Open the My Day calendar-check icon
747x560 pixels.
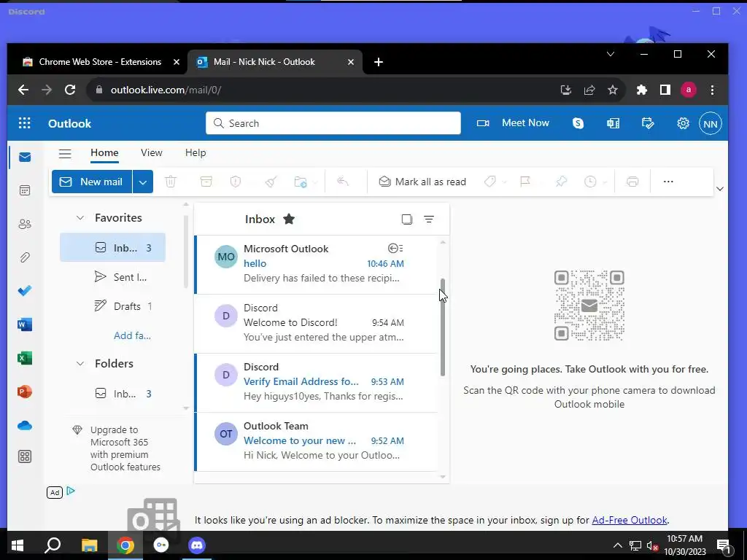(648, 123)
